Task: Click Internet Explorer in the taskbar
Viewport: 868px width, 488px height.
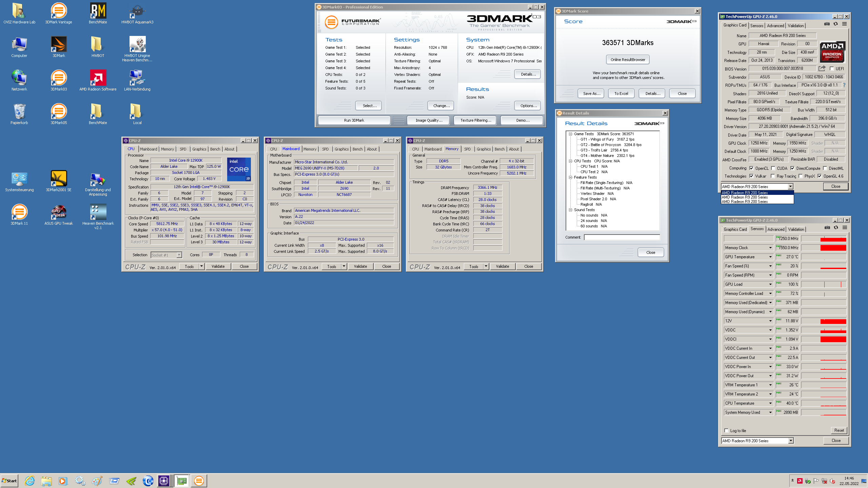Action: point(30,481)
